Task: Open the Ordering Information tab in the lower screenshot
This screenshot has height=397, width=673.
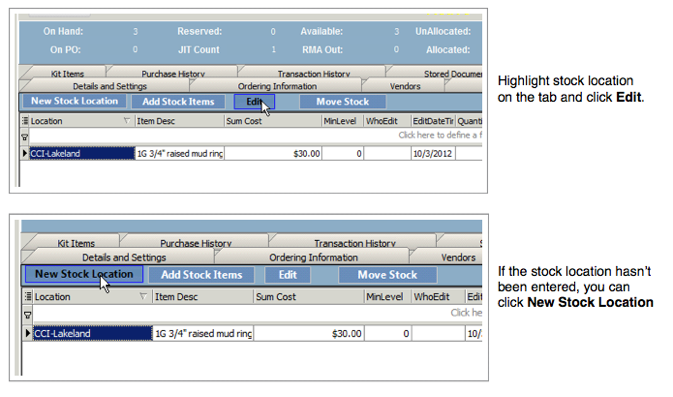Action: tap(313, 258)
